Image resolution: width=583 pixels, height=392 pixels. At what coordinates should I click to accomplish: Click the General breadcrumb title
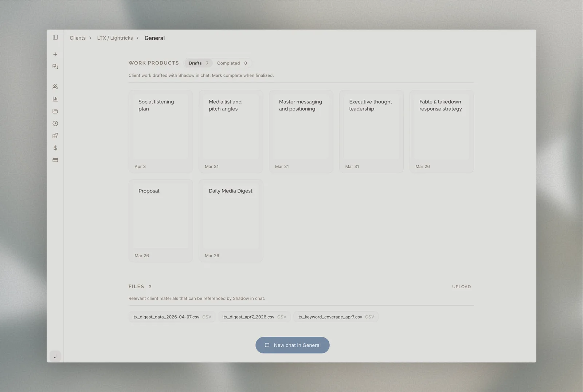point(154,38)
